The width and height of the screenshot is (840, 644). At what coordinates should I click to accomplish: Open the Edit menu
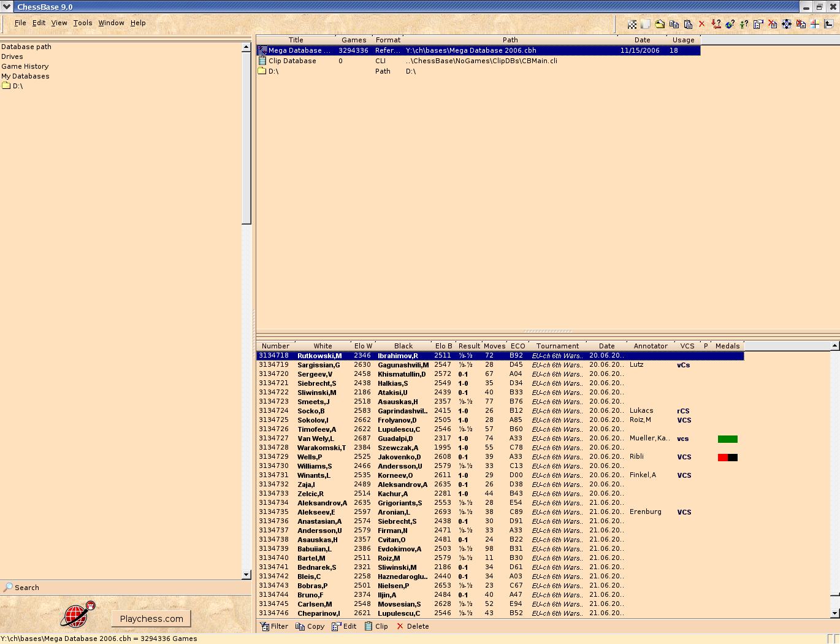tap(39, 23)
